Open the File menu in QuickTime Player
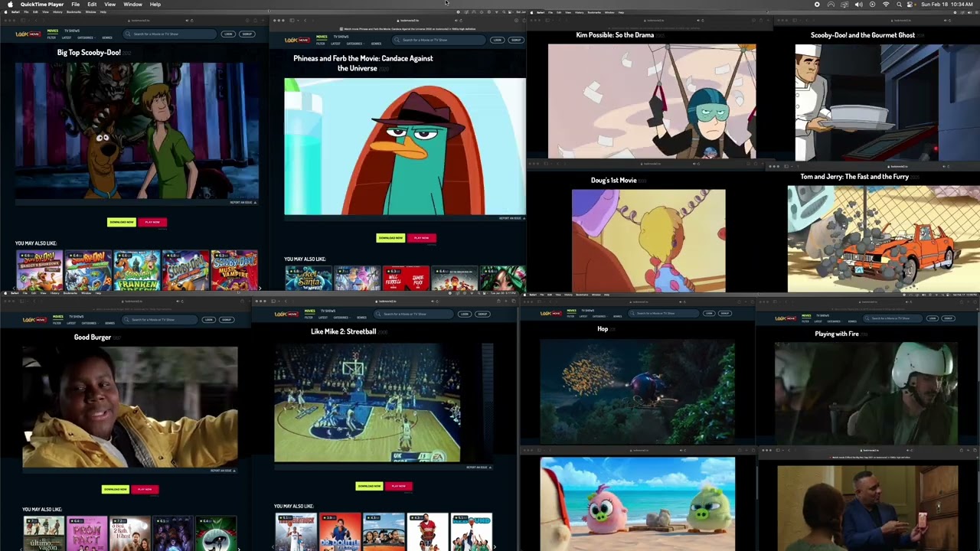Viewport: 980px width, 551px height. (76, 5)
